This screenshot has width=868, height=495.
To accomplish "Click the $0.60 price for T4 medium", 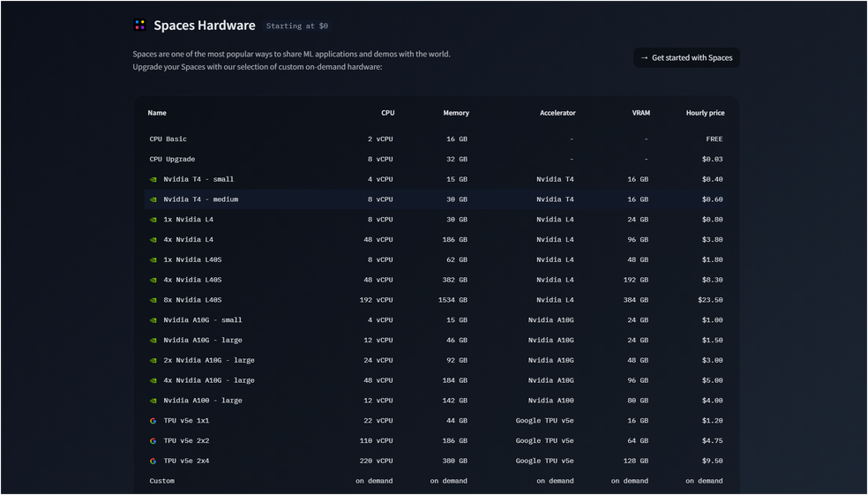I will [x=712, y=199].
